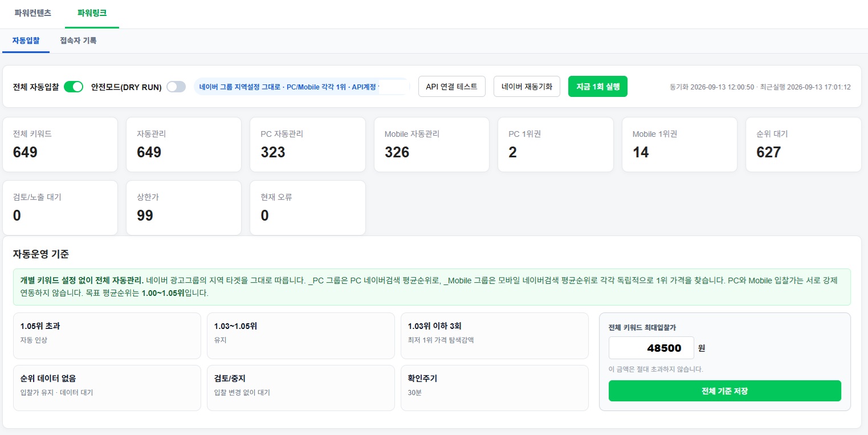Screen dimensions: 868x435
Task: Click the 전체 키워드 최대입찰가 label
Action: click(642, 327)
